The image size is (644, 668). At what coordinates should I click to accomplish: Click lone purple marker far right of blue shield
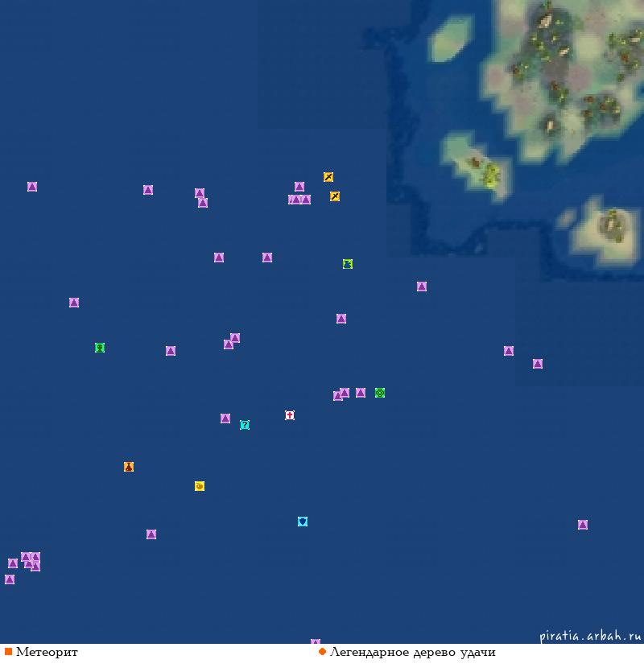pyautogui.click(x=583, y=525)
